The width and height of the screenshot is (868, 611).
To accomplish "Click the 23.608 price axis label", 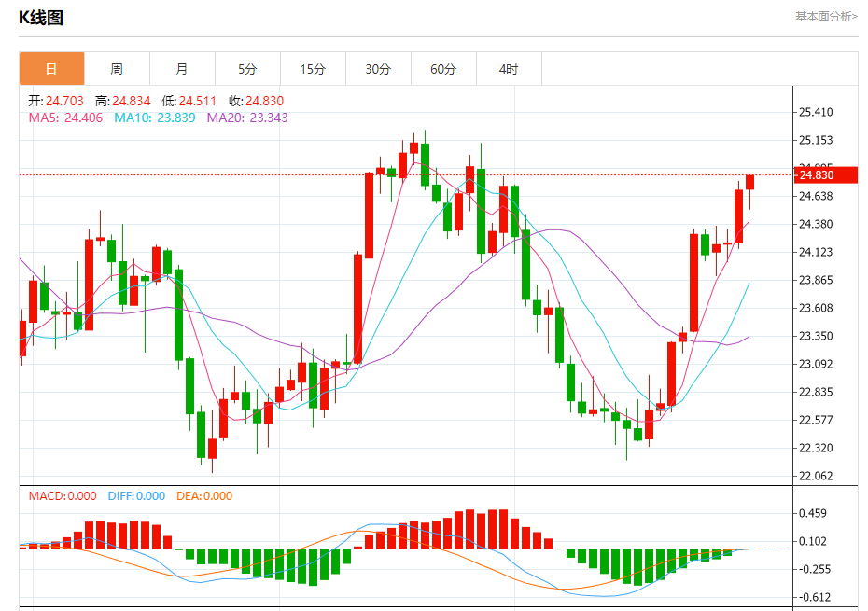I will tap(816, 308).
